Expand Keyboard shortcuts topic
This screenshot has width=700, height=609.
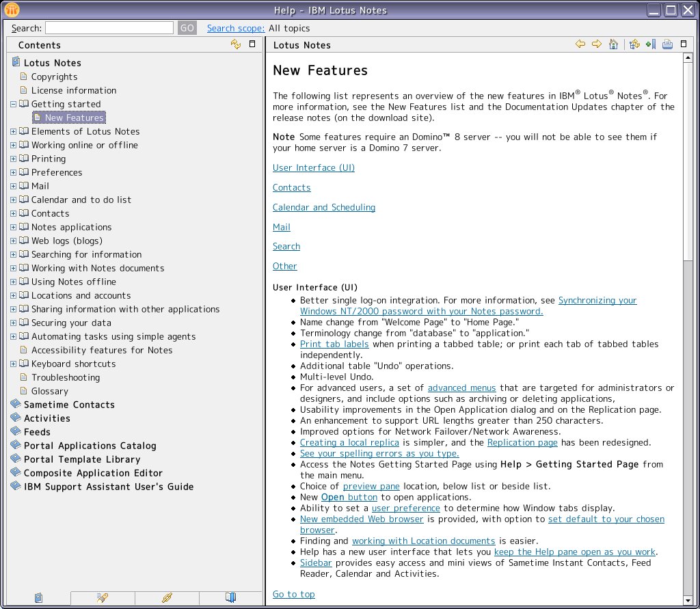[x=14, y=364]
